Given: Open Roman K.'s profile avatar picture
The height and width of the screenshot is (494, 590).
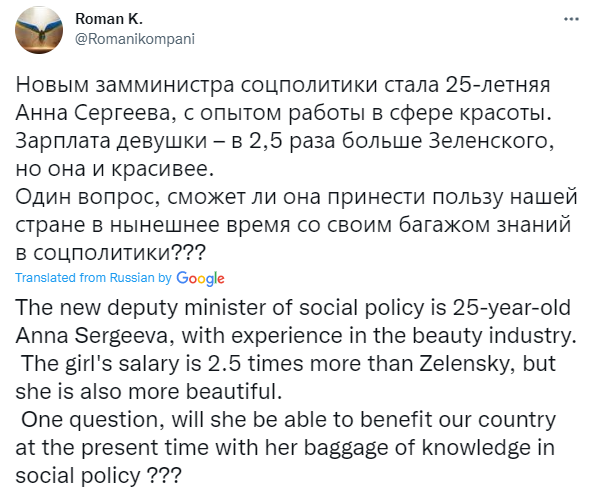Looking at the screenshot, I should (39, 30).
